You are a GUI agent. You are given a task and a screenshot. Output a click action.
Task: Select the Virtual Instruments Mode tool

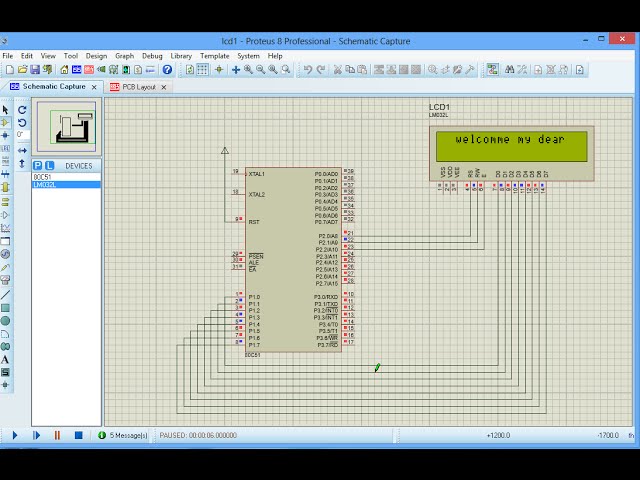pyautogui.click(x=5, y=280)
